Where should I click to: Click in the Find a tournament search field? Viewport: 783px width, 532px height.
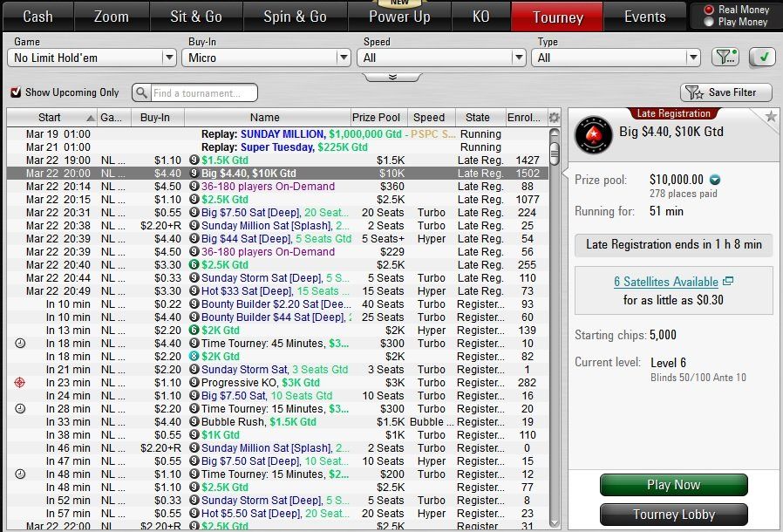[x=204, y=93]
